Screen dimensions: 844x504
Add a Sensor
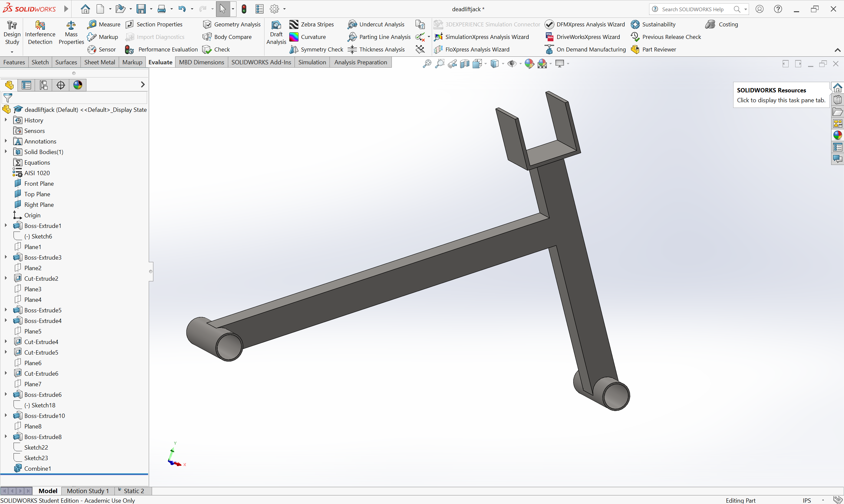click(102, 49)
